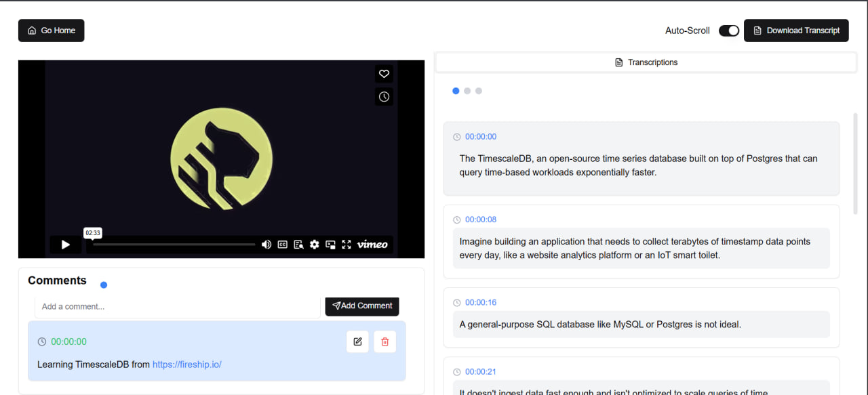The height and width of the screenshot is (395, 868).
Task: Open the Vimeo logo link
Action: (x=372, y=245)
